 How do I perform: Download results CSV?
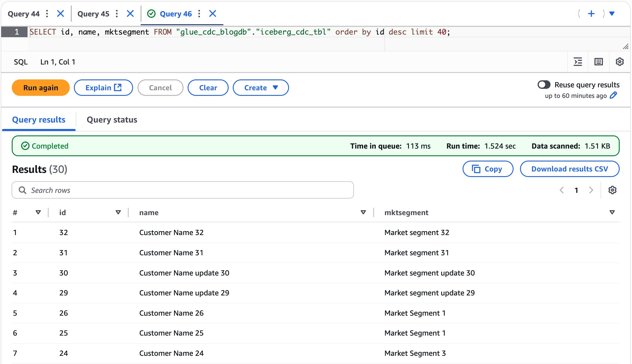coord(569,169)
